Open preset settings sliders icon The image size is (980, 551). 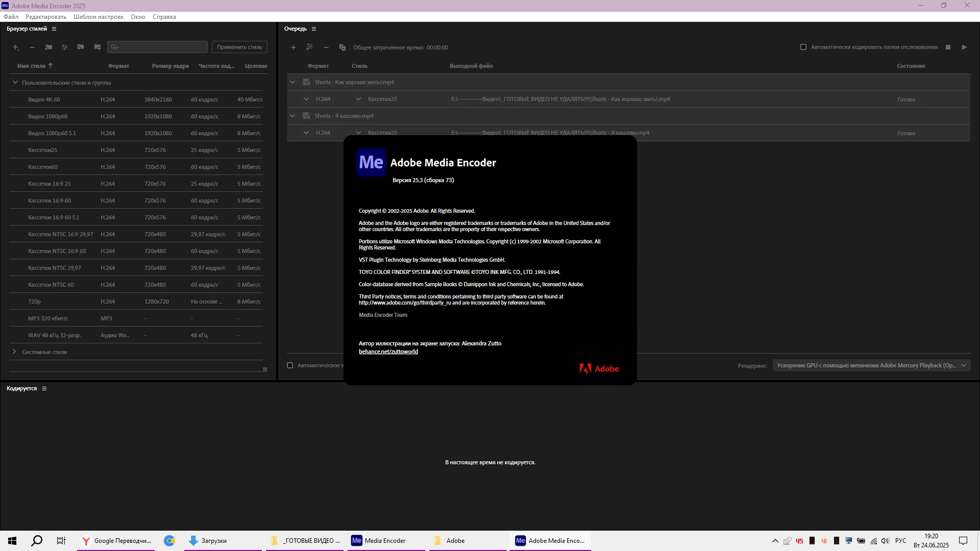(65, 47)
